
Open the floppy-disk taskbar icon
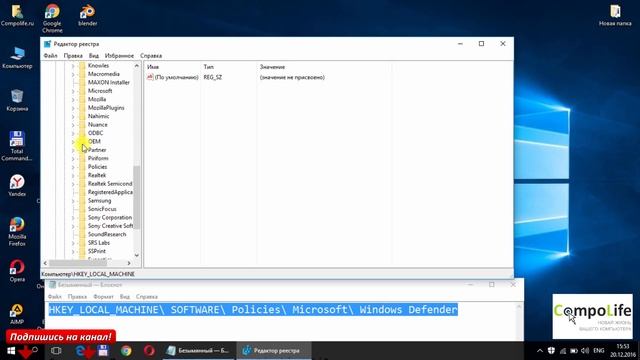click(x=103, y=351)
